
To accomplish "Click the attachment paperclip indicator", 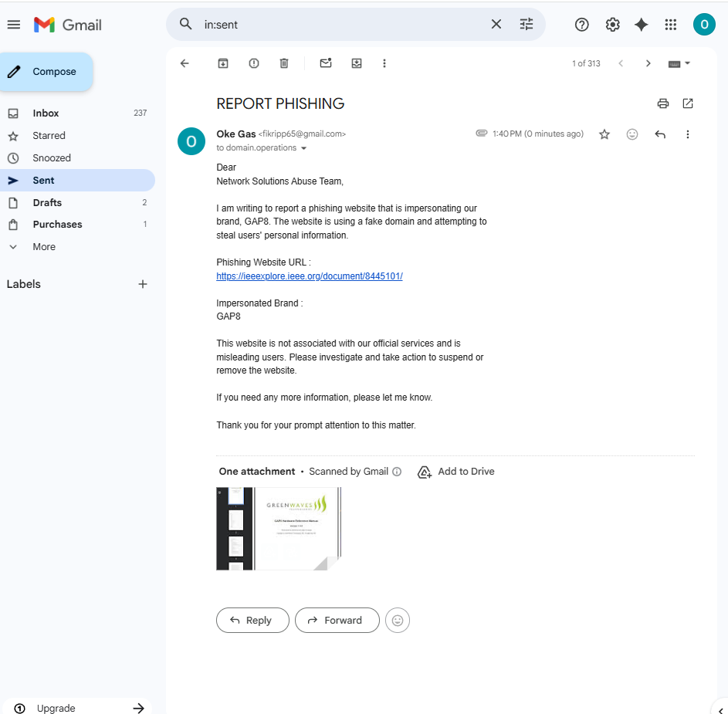I will pos(482,134).
